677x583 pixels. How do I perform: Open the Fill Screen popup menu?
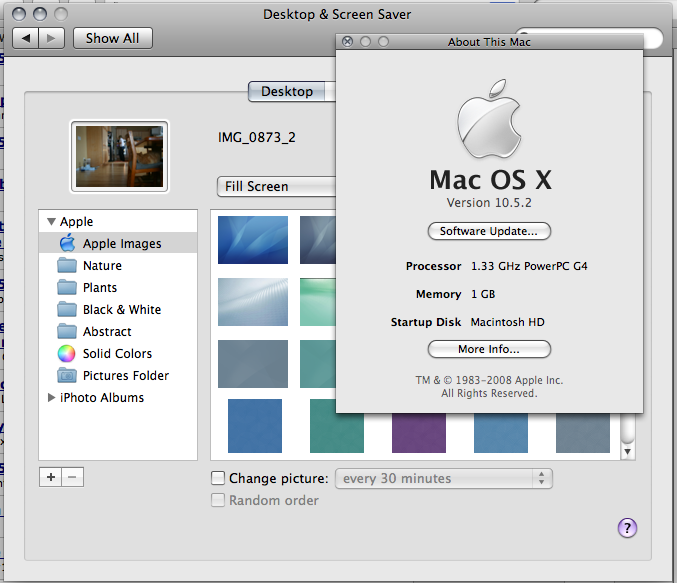pos(276,187)
